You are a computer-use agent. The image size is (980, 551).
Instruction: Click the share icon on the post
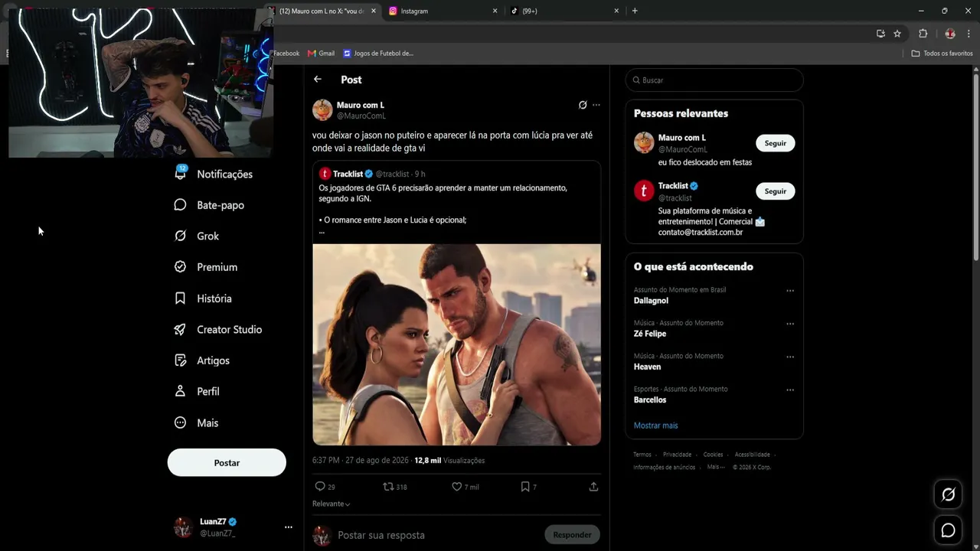click(x=593, y=487)
